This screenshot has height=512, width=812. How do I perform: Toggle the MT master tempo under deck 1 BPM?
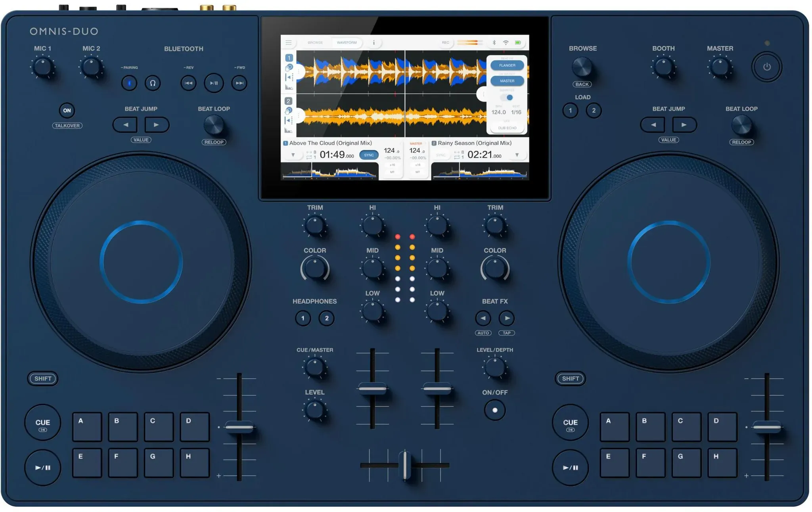(x=392, y=172)
